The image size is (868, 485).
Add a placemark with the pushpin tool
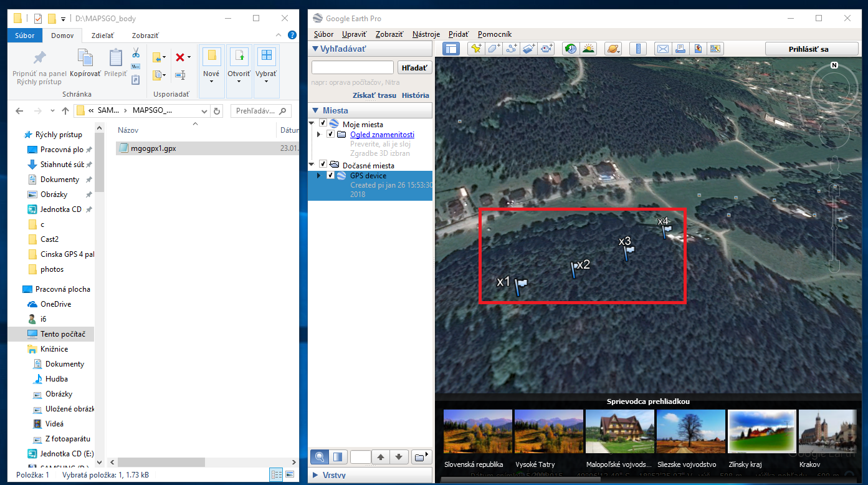click(477, 49)
